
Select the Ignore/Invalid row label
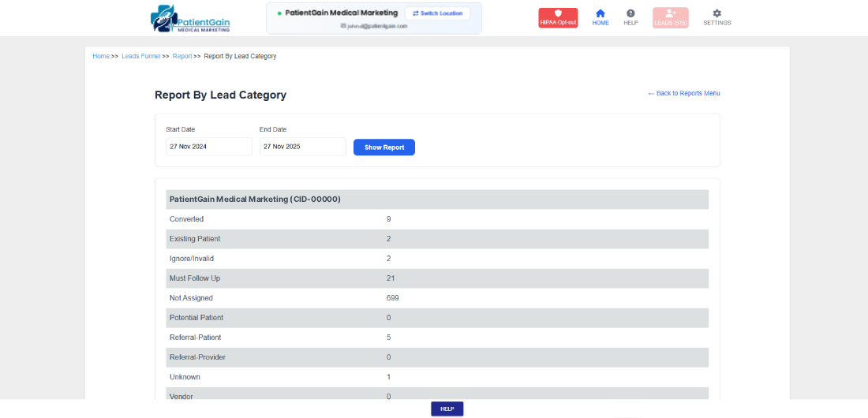pos(192,259)
